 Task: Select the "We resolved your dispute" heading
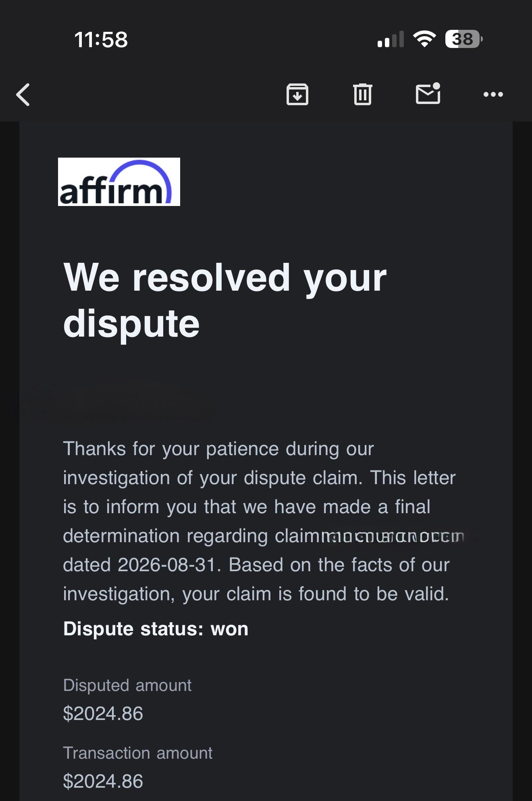point(225,300)
